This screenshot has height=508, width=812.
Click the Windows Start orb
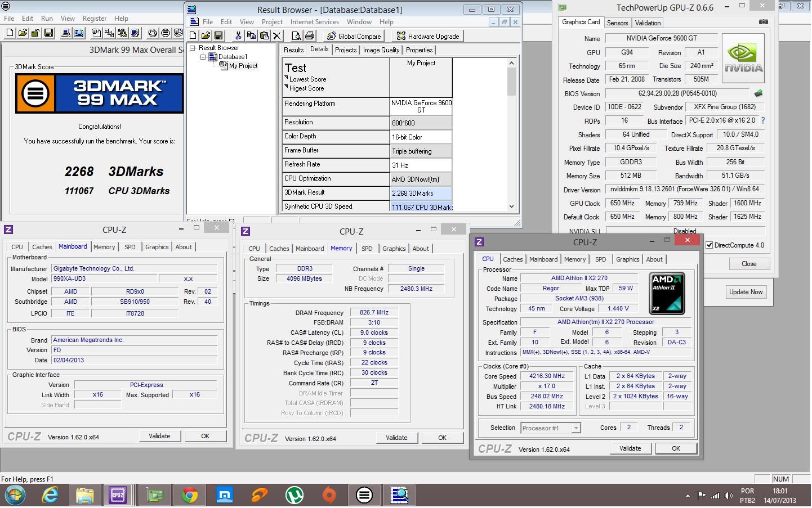[15, 495]
